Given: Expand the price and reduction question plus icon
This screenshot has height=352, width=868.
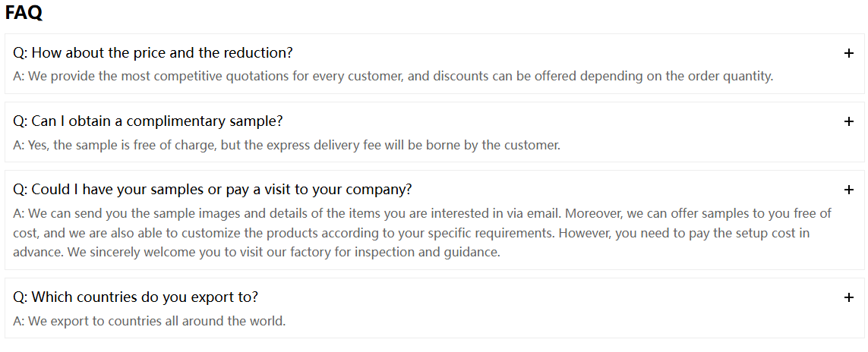Looking at the screenshot, I should (848, 53).
